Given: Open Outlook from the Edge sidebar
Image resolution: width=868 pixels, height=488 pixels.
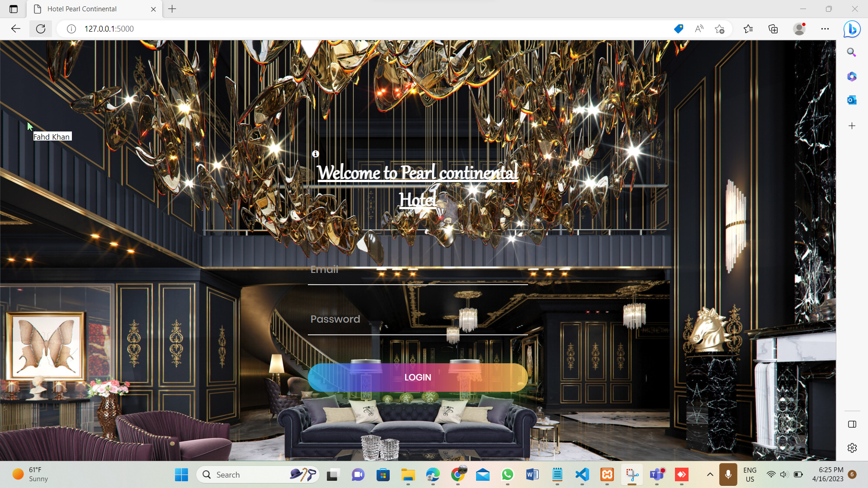Looking at the screenshot, I should tap(852, 100).
